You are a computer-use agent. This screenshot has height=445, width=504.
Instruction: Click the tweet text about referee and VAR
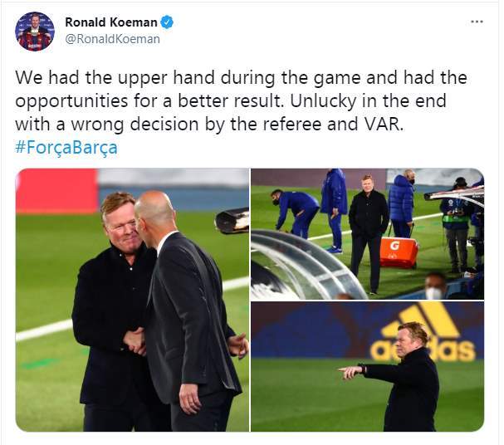[241, 101]
